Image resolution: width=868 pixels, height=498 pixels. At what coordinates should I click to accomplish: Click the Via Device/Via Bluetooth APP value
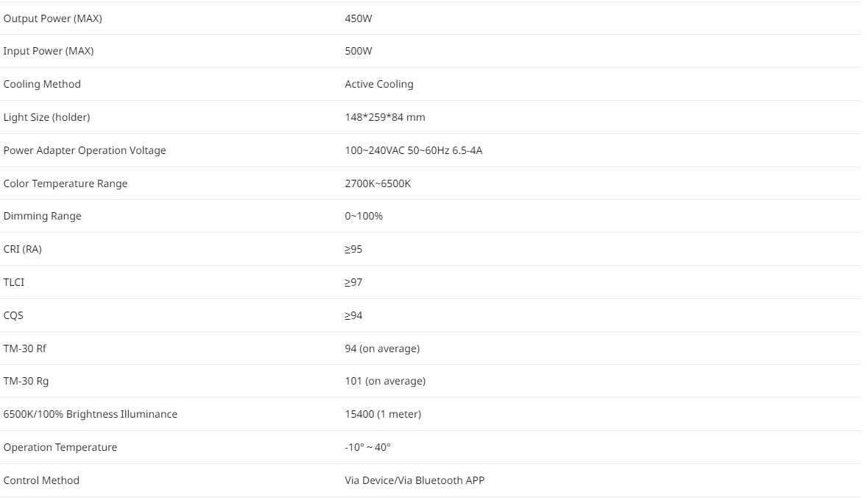point(414,480)
